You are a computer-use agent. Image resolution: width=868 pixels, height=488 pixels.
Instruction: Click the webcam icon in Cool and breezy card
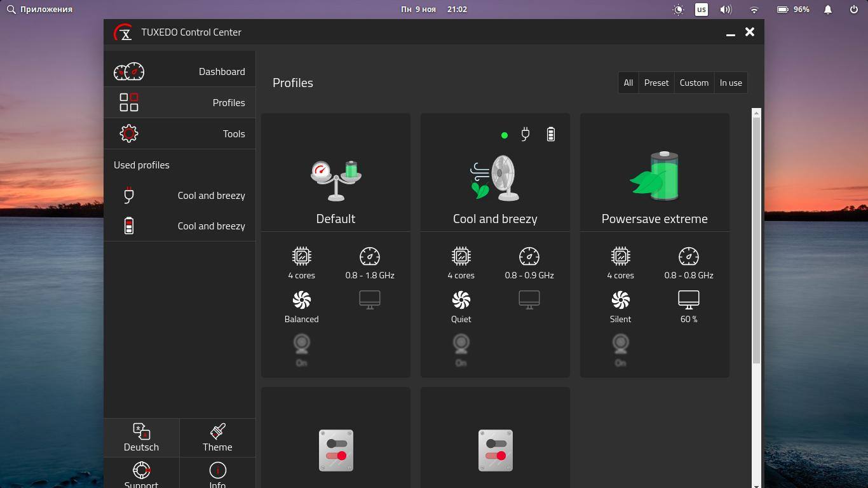coord(461,344)
